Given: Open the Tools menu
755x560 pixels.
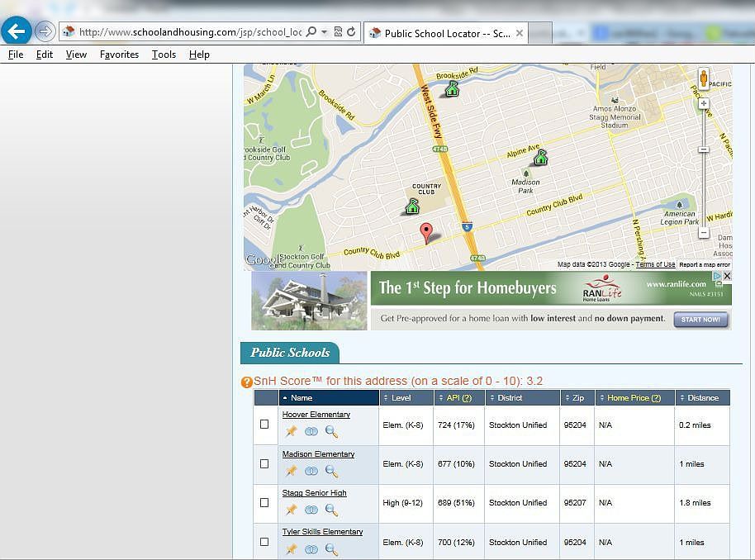Looking at the screenshot, I should (164, 55).
